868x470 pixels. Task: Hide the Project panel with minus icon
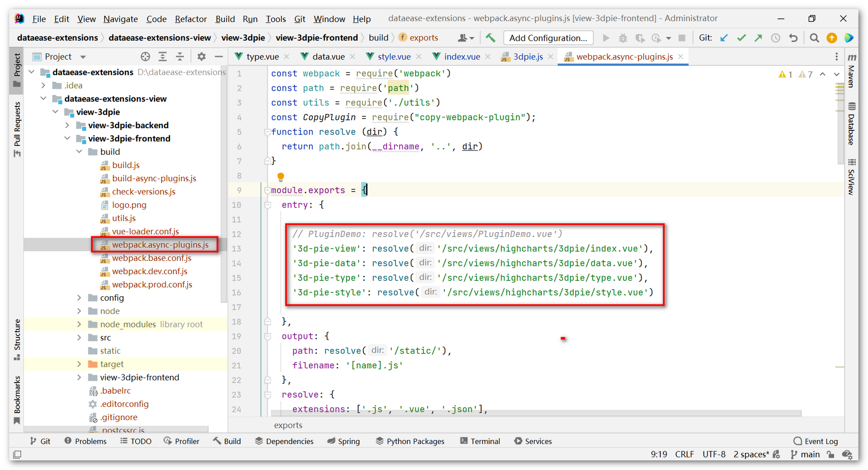coord(219,57)
